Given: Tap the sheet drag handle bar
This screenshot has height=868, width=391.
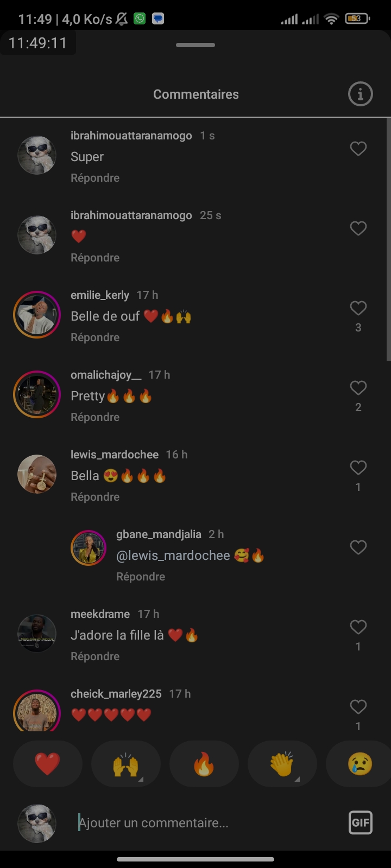Looking at the screenshot, I should coord(195,45).
